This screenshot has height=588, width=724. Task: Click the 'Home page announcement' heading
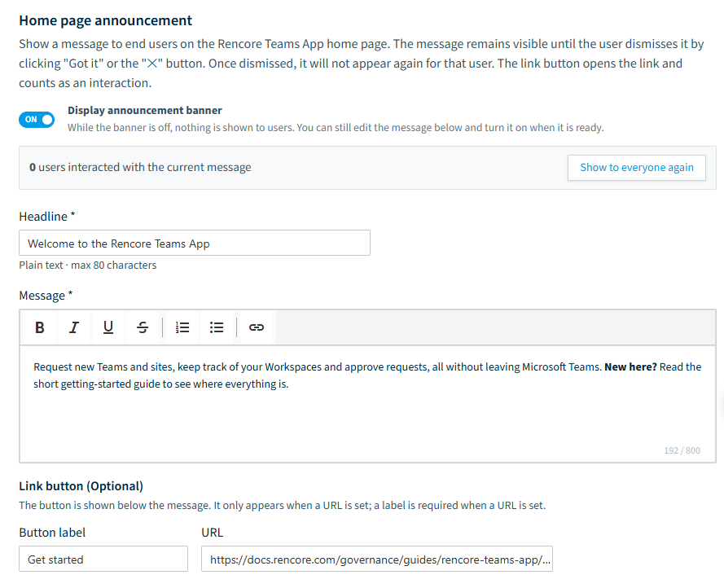click(105, 21)
